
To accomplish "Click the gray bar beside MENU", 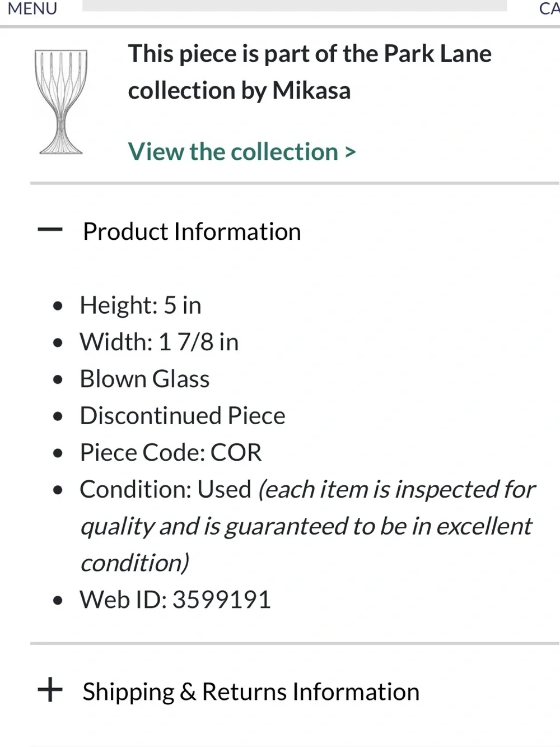I will (x=295, y=6).
